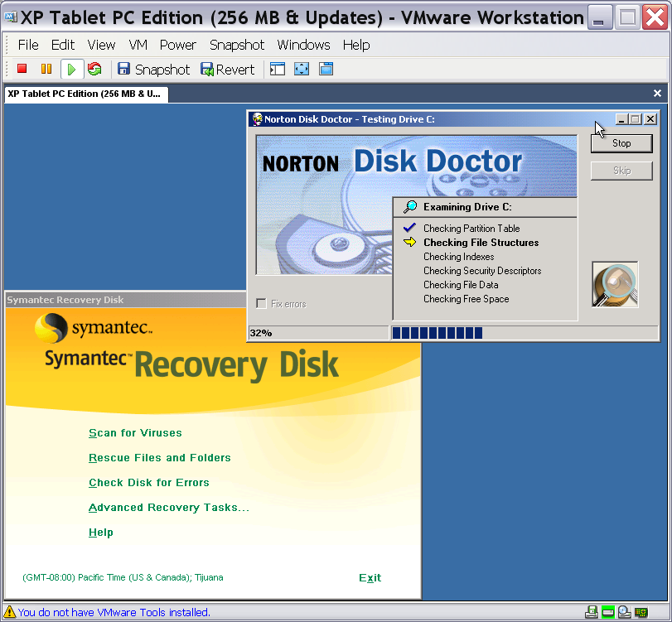Screen dimensions: 672x622
Task: Click the hard disk status icon
Action: (607, 612)
